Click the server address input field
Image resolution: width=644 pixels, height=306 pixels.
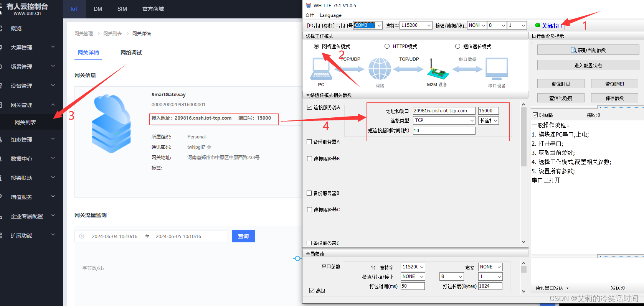pyautogui.click(x=444, y=111)
